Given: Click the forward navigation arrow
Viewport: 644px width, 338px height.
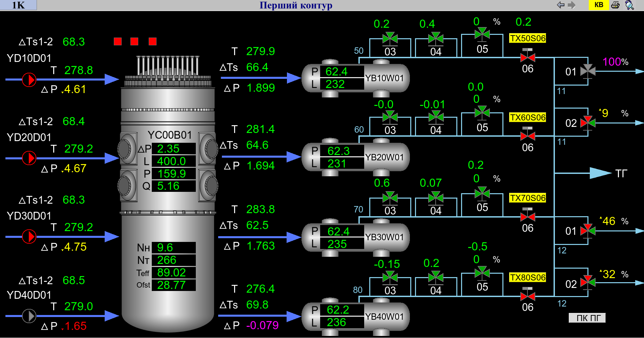Looking at the screenshot, I should point(572,5).
